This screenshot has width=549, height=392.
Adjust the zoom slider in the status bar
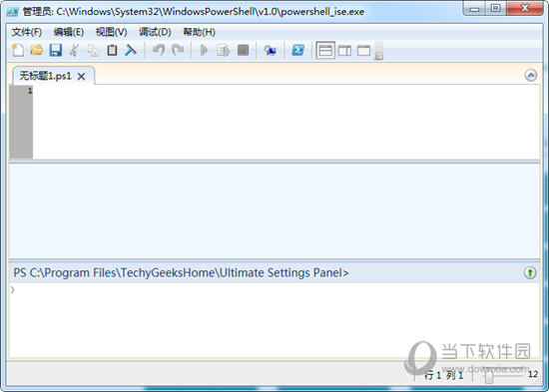[x=489, y=376]
